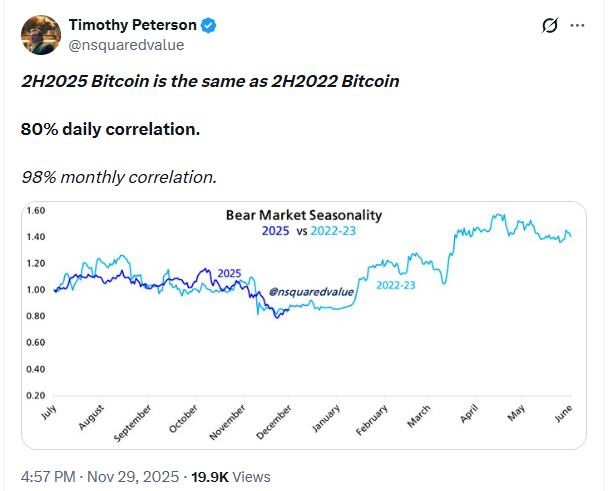The width and height of the screenshot is (611, 491).
Task: Click the "Bear Market Seasonality" chart title
Action: click(303, 215)
